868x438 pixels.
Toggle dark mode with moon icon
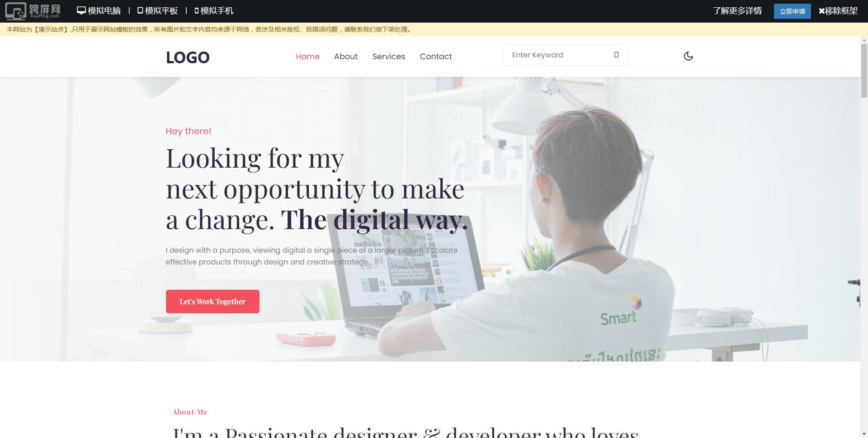click(688, 56)
